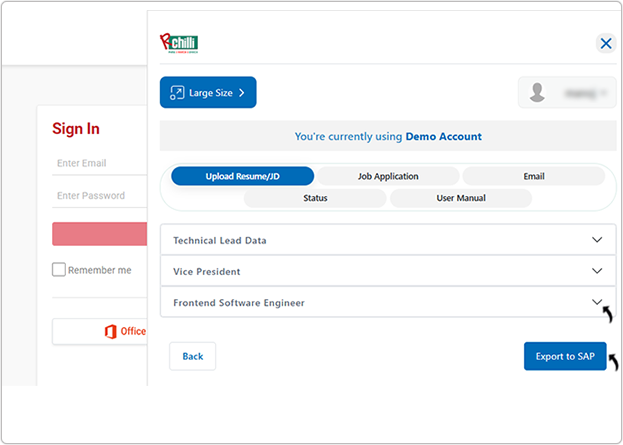
Task: Click the Export to SAP button
Action: [564, 357]
